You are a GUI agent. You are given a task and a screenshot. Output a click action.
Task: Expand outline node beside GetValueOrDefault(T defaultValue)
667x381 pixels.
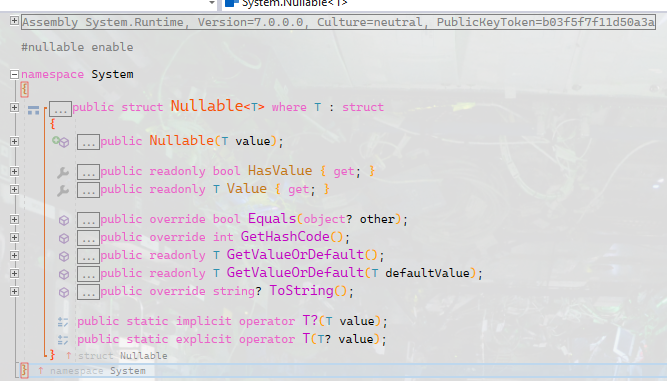click(14, 273)
